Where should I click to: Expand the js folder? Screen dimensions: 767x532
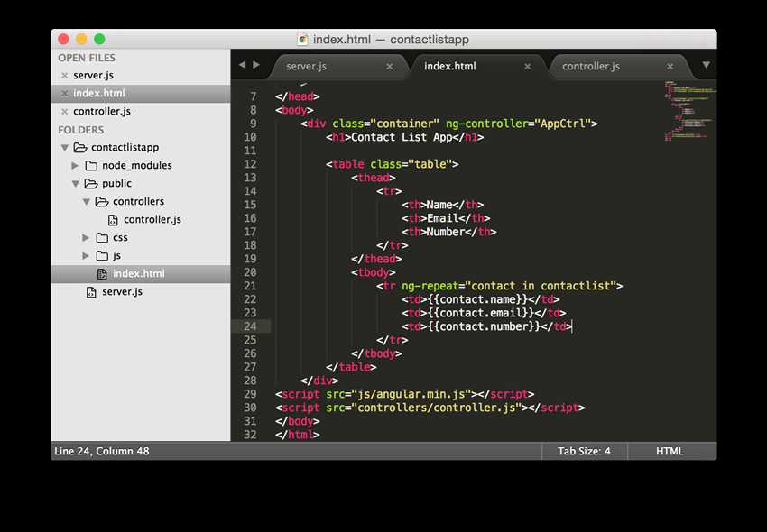pos(86,256)
